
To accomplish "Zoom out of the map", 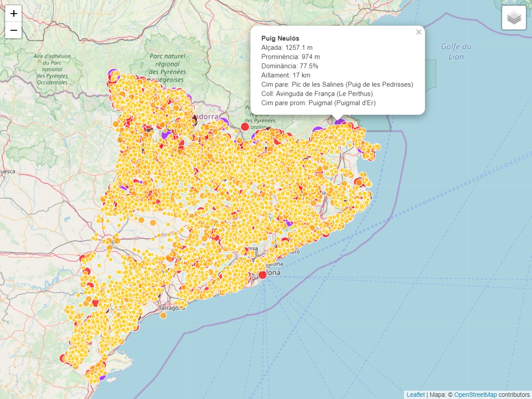I will tap(14, 30).
